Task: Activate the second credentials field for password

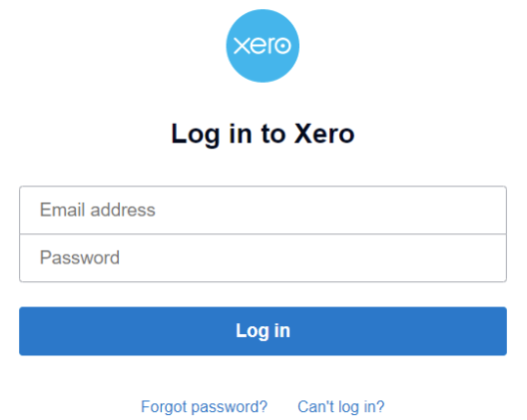Action: (x=263, y=258)
